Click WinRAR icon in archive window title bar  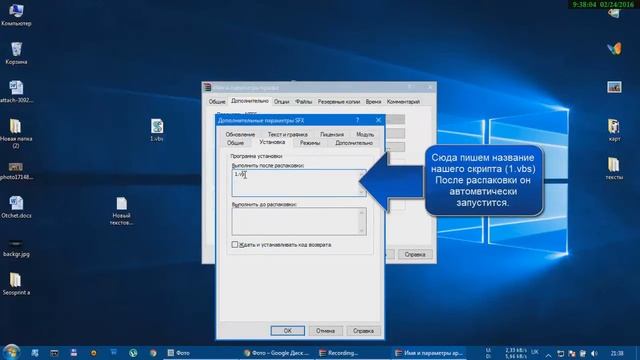pos(207,87)
